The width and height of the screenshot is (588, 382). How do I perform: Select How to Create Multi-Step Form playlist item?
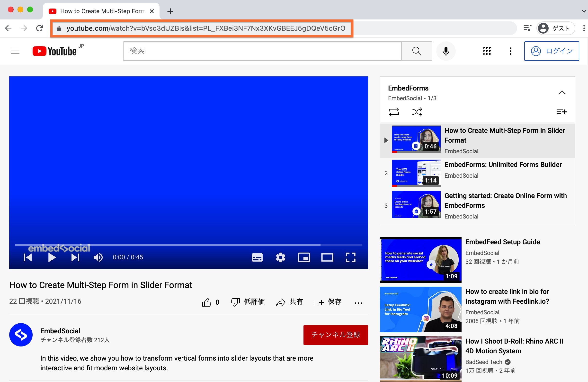pyautogui.click(x=477, y=140)
